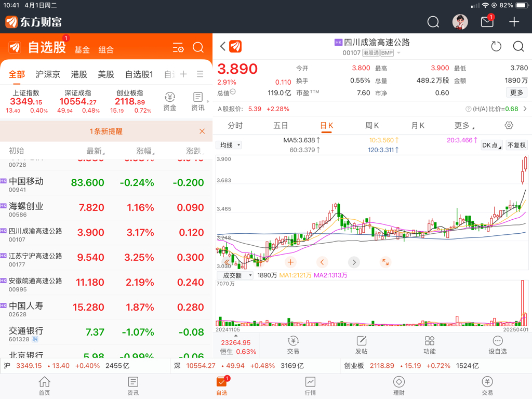Open 交通银行 601328 stock row
This screenshot has width=532, height=399.
coord(106,332)
